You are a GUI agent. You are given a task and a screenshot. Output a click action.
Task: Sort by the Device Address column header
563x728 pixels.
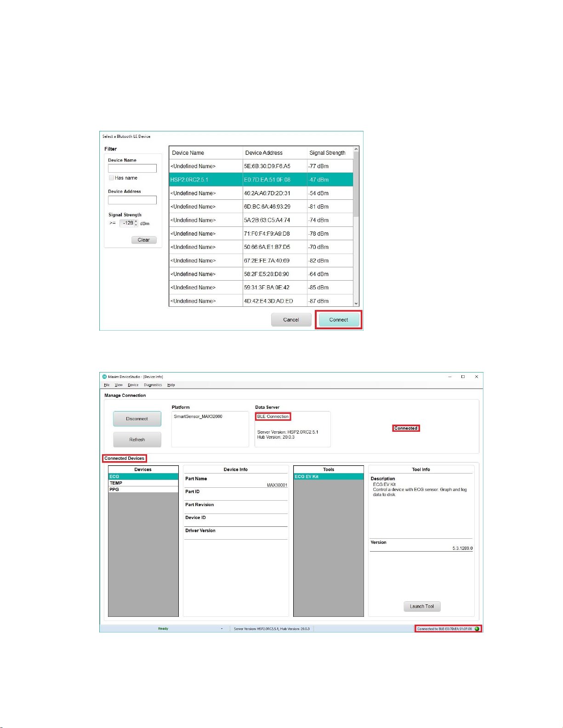click(275, 153)
